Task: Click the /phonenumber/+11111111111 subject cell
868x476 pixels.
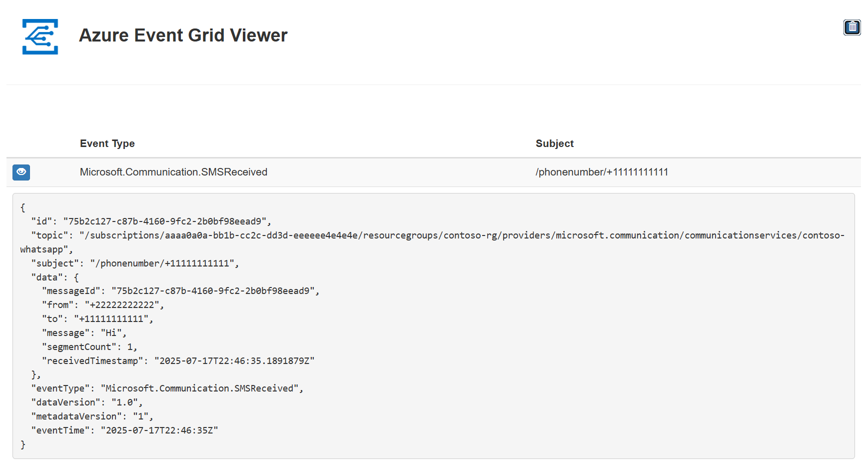Action: pyautogui.click(x=602, y=172)
